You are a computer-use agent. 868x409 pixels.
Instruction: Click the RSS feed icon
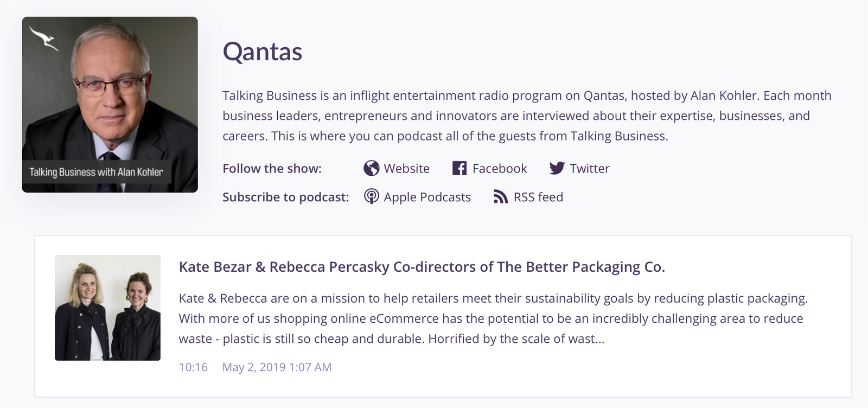(500, 196)
